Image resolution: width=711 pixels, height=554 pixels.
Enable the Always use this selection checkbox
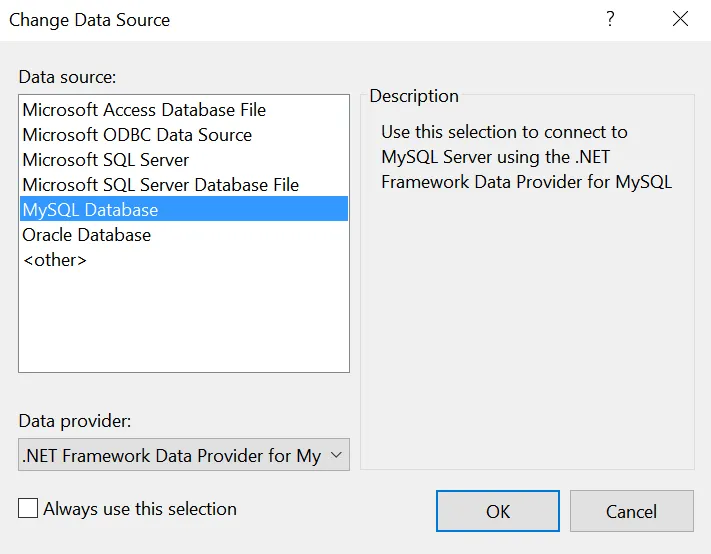click(x=28, y=509)
